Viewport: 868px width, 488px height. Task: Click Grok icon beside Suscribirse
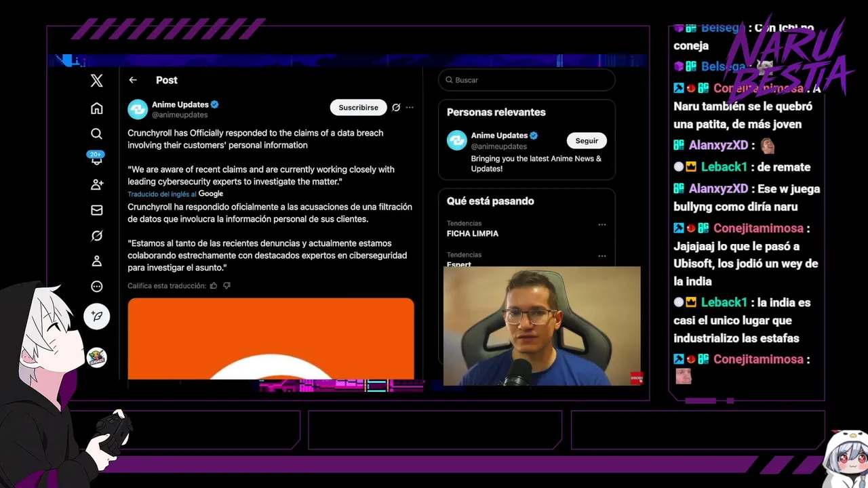tap(396, 107)
